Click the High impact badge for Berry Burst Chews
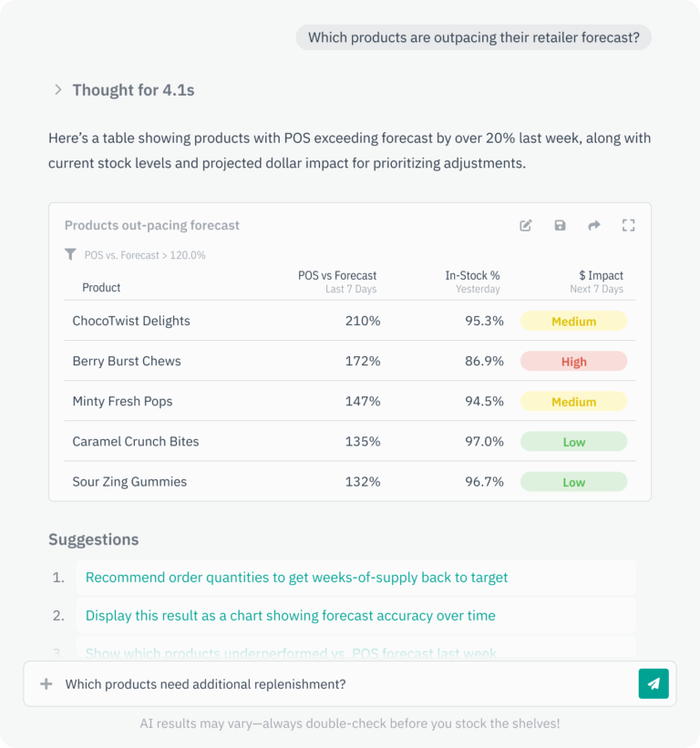This screenshot has height=748, width=700. click(x=573, y=362)
